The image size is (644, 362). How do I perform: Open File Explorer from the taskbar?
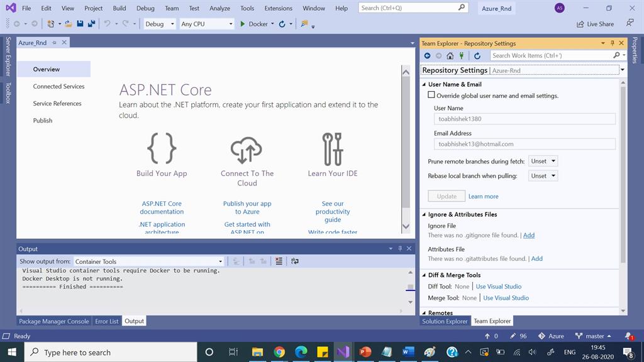coord(257,352)
